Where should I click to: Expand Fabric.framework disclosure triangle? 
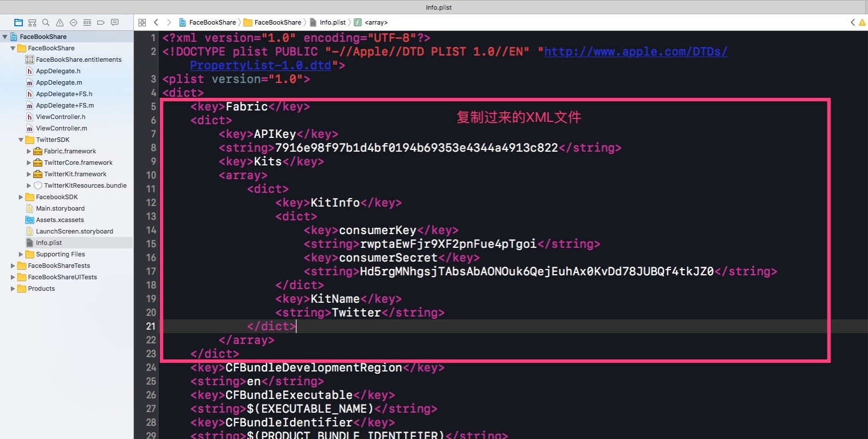[x=29, y=151]
